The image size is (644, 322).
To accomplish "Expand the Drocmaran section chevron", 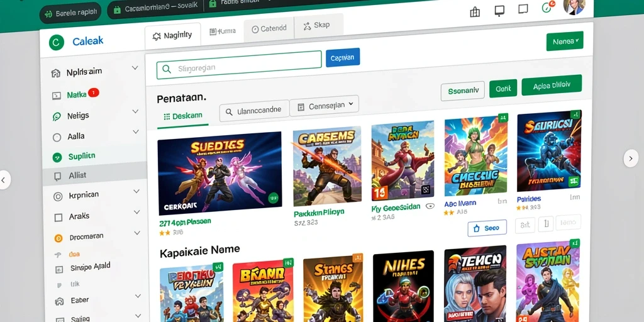I will point(137,233).
